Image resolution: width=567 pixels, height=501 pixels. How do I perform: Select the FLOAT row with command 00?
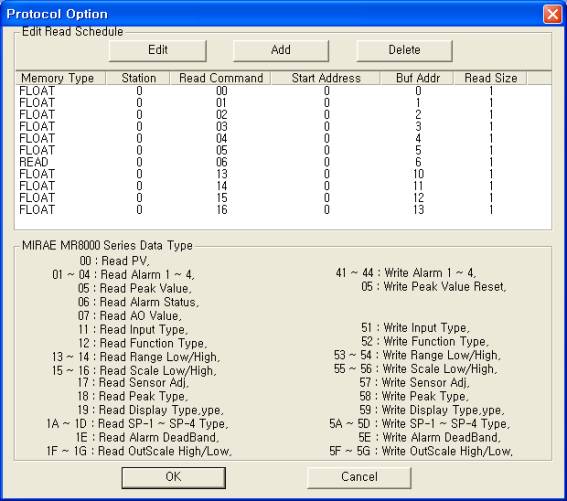point(284,91)
